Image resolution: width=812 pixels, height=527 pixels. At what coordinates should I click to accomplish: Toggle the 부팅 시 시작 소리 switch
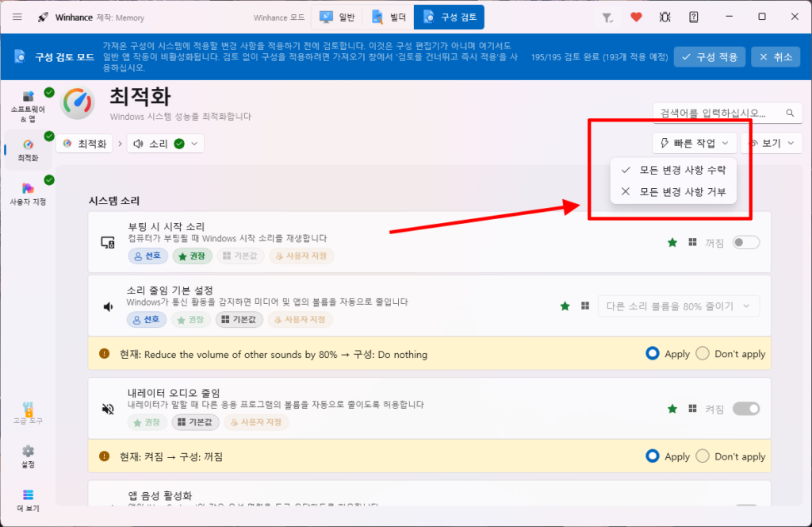pos(745,243)
